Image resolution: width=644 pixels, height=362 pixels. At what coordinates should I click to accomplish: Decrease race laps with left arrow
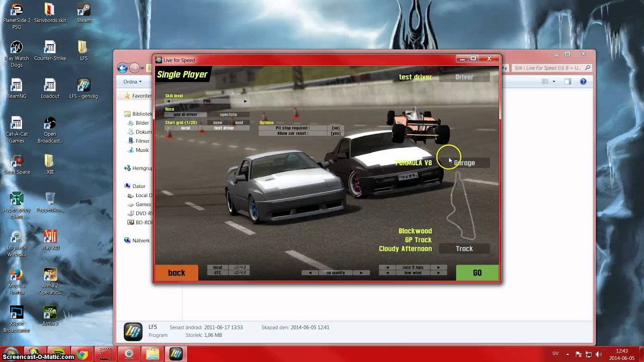tap(387, 267)
